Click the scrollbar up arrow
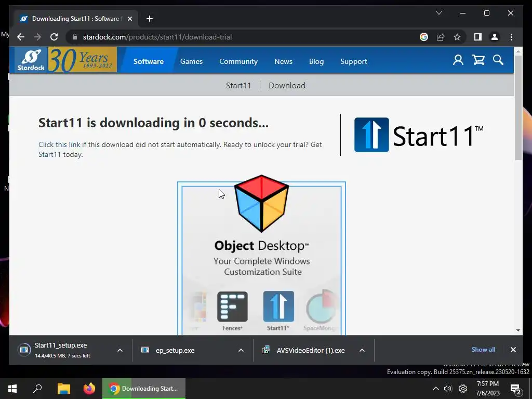 pyautogui.click(x=518, y=52)
